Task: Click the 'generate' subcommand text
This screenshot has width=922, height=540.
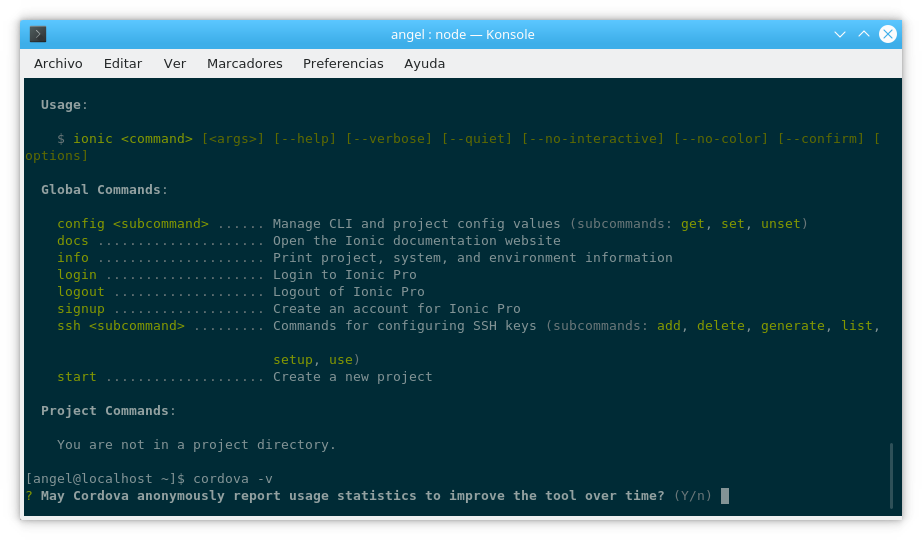Action: (793, 326)
